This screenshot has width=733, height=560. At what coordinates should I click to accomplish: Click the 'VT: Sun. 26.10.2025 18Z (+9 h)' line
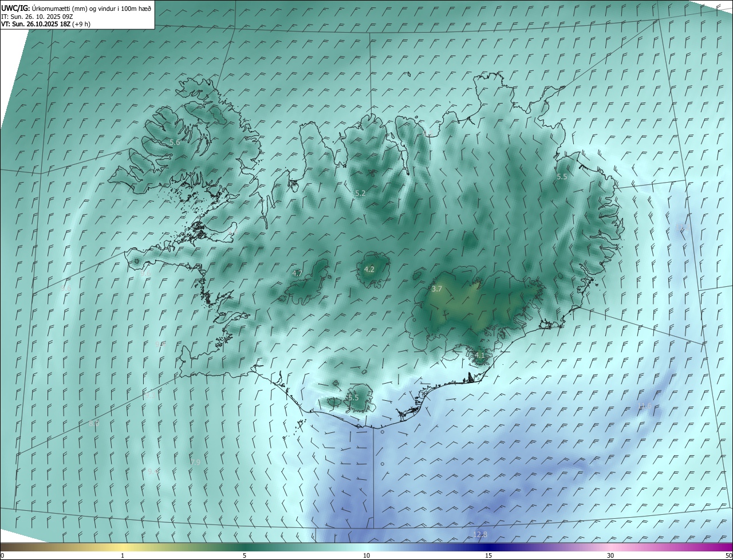click(46, 24)
